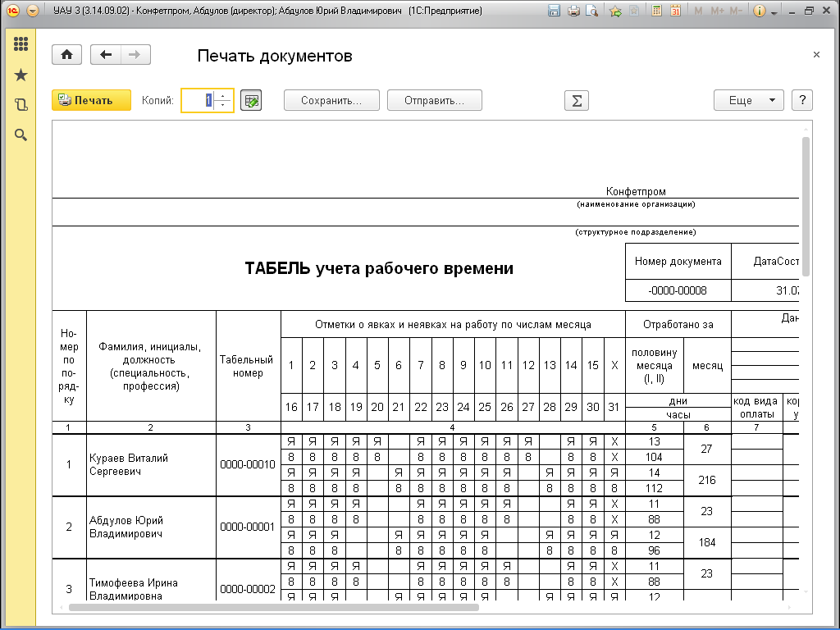Viewport: 840px width, 630px height.
Task: Toggle the table edit mode button
Action: pyautogui.click(x=251, y=100)
